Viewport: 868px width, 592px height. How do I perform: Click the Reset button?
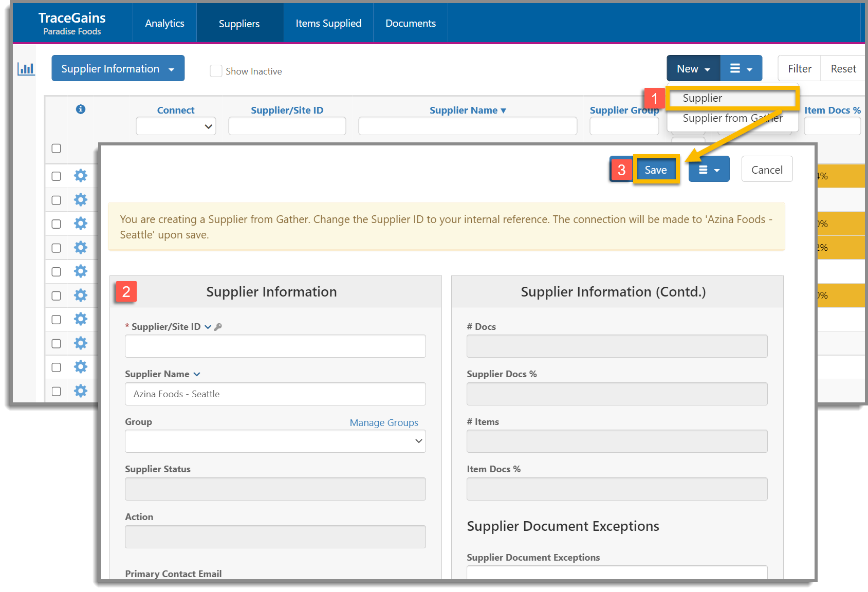click(x=843, y=68)
